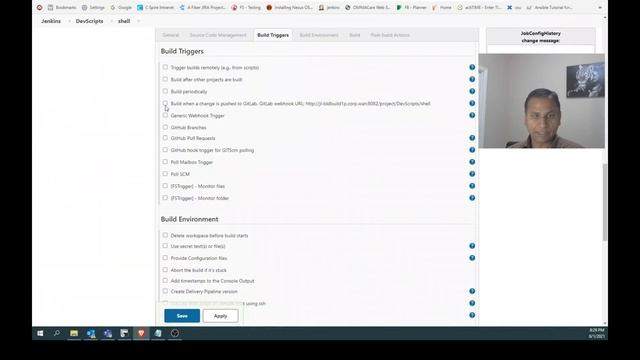
Task: Open help for Provide Configuration files
Action: [x=472, y=258]
